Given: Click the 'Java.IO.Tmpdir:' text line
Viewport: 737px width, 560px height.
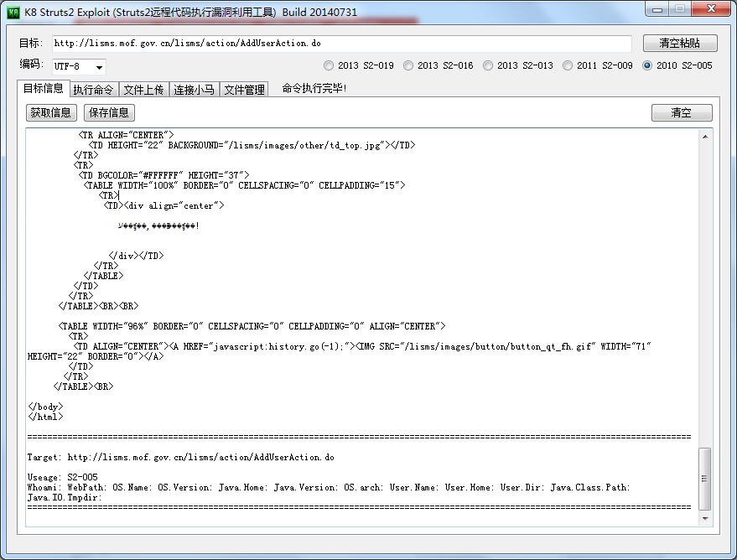Looking at the screenshot, I should (65, 497).
